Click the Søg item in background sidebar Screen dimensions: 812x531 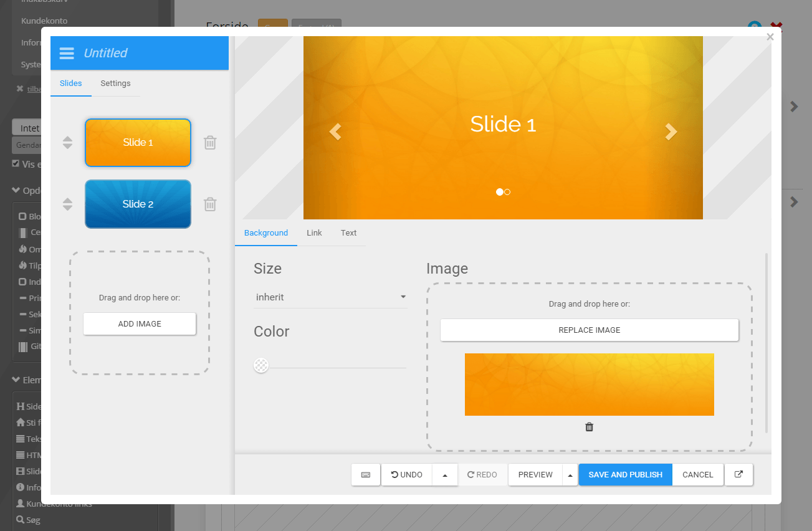point(29,520)
